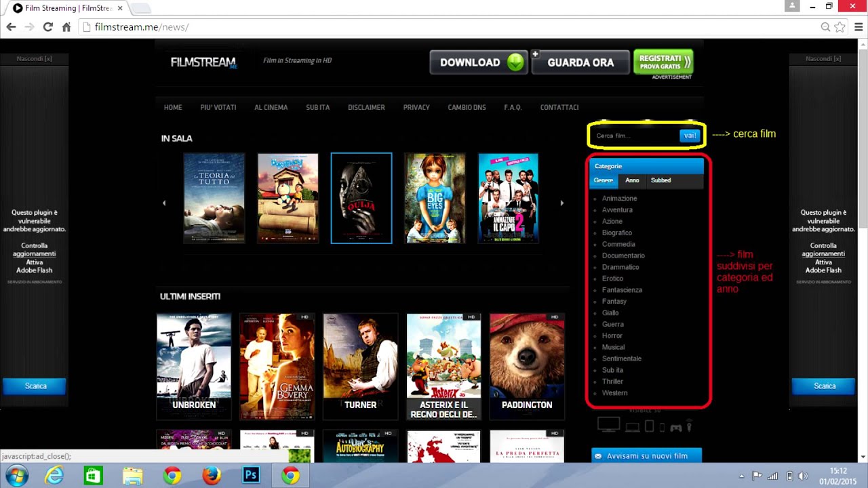Click left ad Scarica button

click(35, 386)
